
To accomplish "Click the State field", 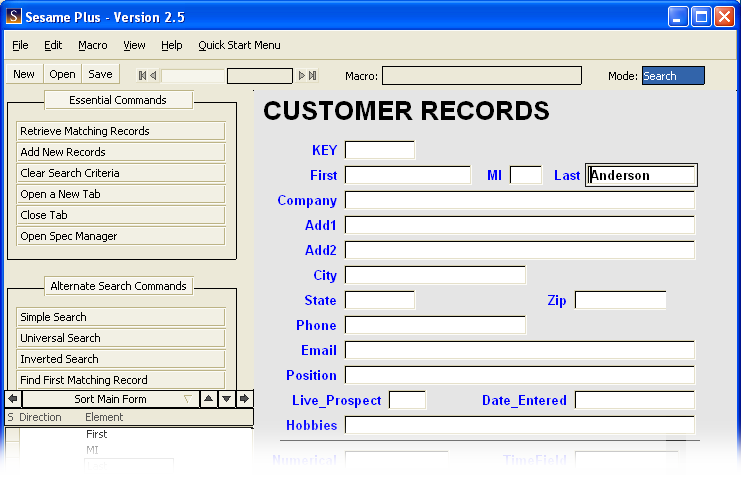I will [x=380, y=300].
